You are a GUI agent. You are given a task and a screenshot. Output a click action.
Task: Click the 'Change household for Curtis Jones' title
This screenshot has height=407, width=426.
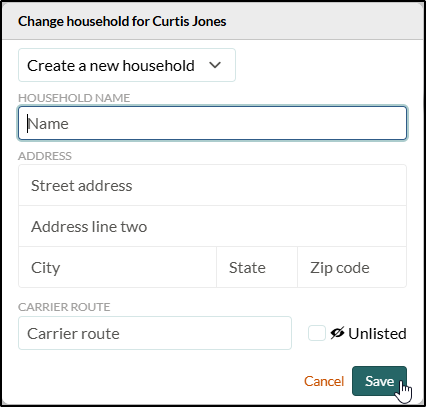coord(122,21)
